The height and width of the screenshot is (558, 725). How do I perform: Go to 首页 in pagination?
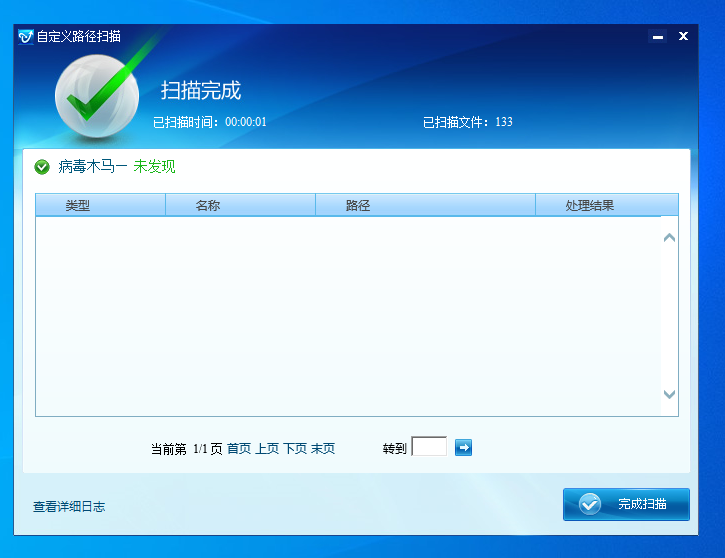point(239,449)
